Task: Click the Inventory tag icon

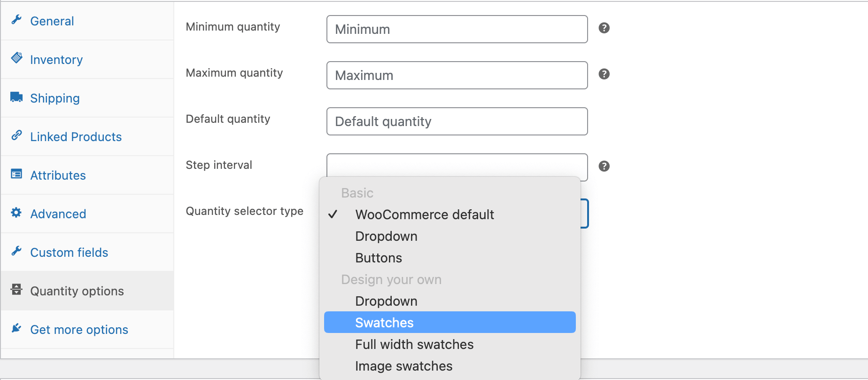Action: [x=16, y=58]
